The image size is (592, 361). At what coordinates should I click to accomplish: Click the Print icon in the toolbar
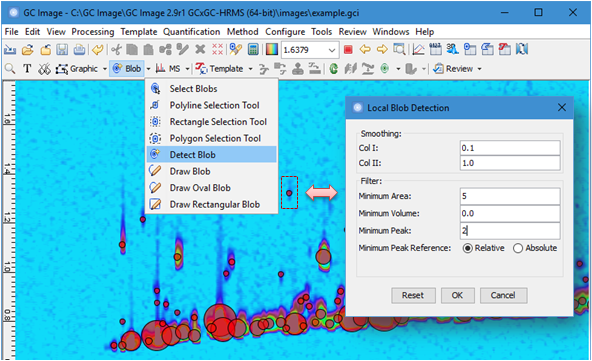click(79, 50)
